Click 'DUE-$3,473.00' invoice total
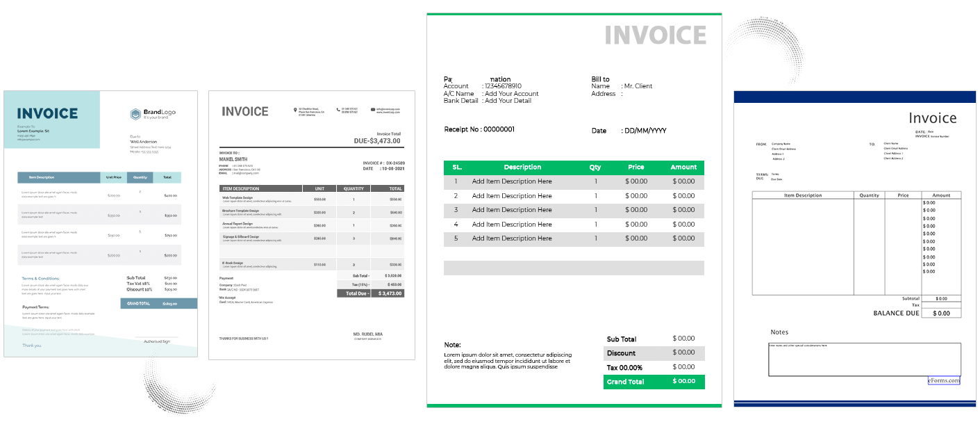The width and height of the screenshot is (980, 422). point(377,140)
